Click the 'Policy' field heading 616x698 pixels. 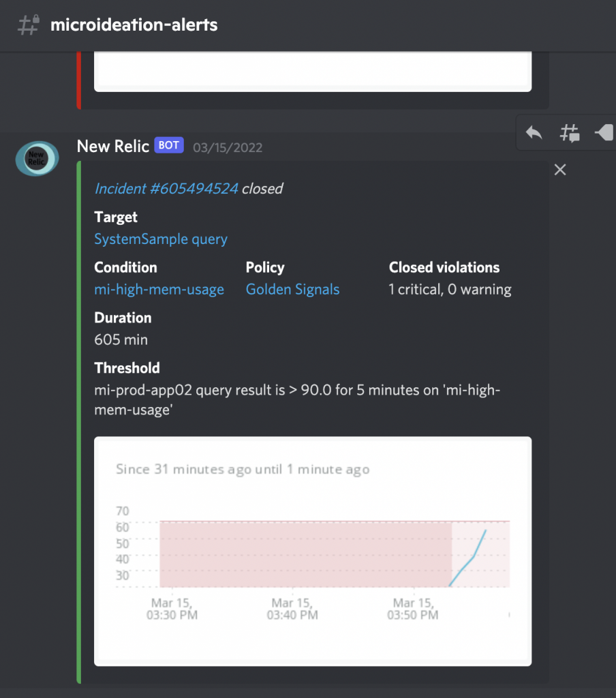pyautogui.click(x=265, y=267)
